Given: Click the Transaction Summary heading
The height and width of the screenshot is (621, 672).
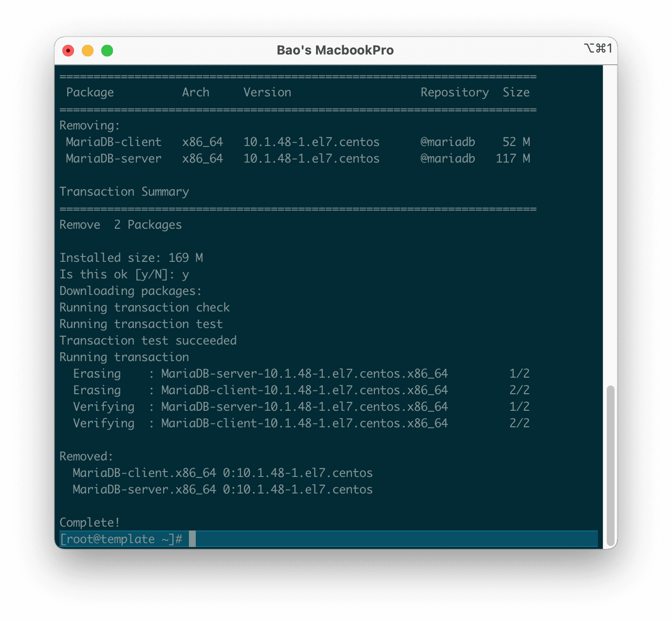Looking at the screenshot, I should click(124, 192).
